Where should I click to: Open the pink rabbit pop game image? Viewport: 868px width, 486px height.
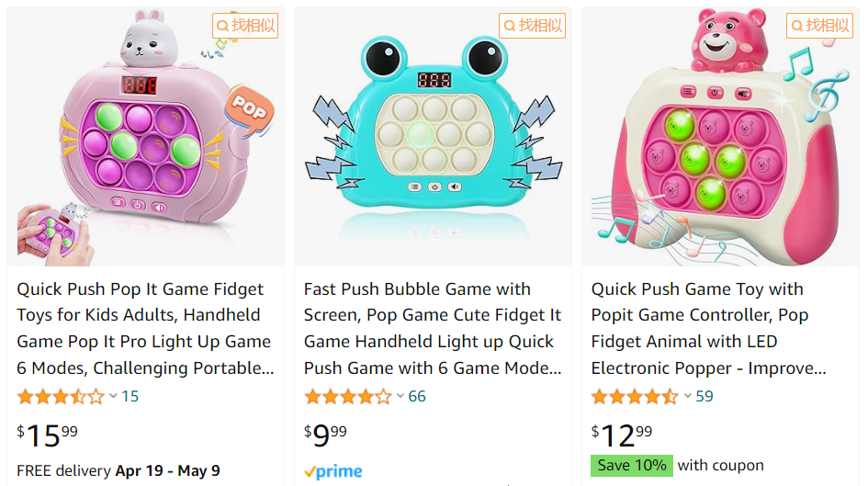tap(146, 137)
